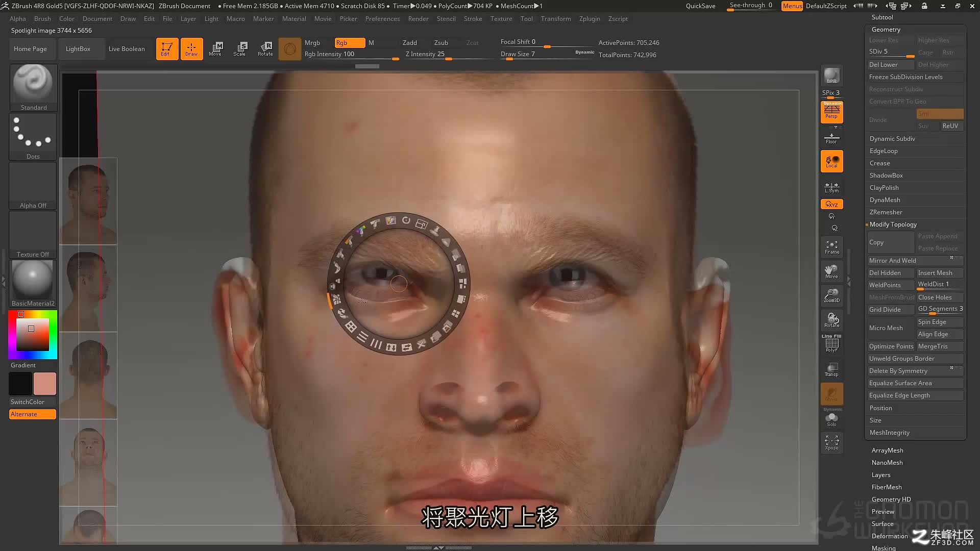Click the Spotlight dial rotate icon
This screenshot has height=551, width=980.
click(x=406, y=220)
